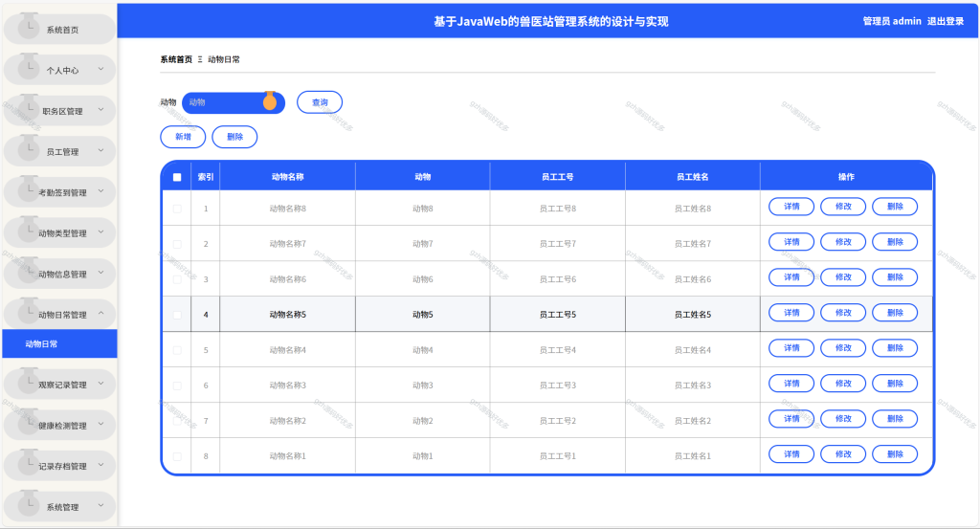
Task: Click 修改 for row 动物名称8
Action: tap(843, 207)
